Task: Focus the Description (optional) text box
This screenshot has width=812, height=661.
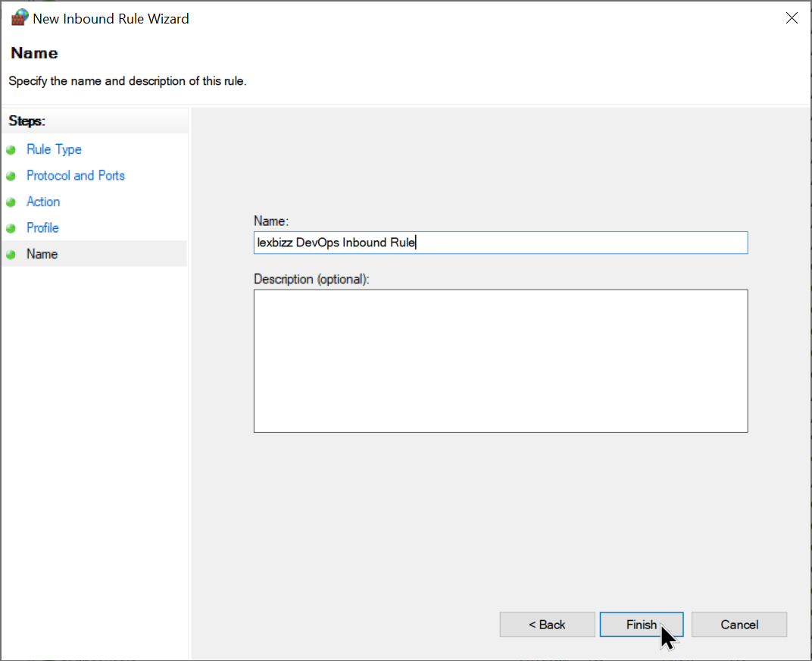Action: [500, 361]
